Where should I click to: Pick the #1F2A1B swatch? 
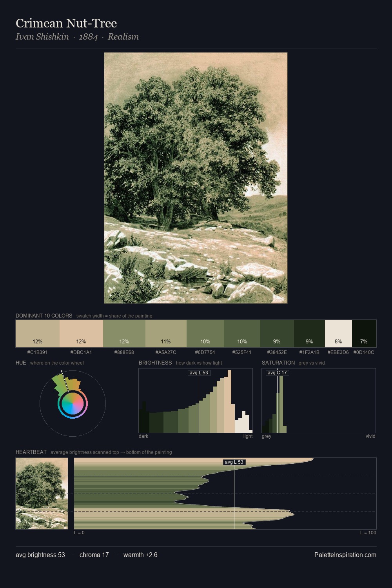tap(309, 334)
